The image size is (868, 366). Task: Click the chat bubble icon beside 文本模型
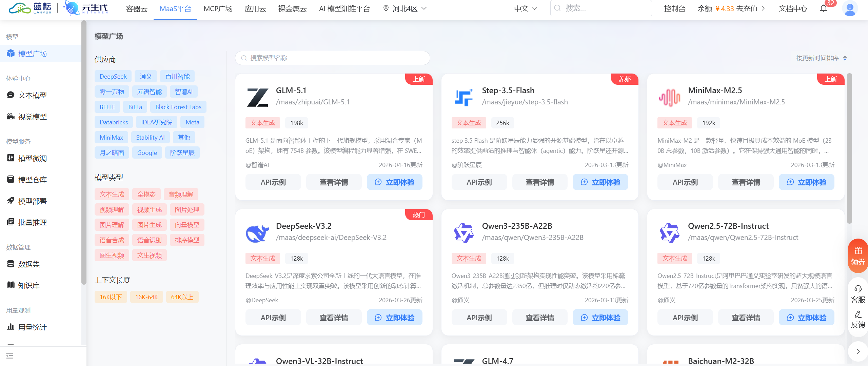11,95
